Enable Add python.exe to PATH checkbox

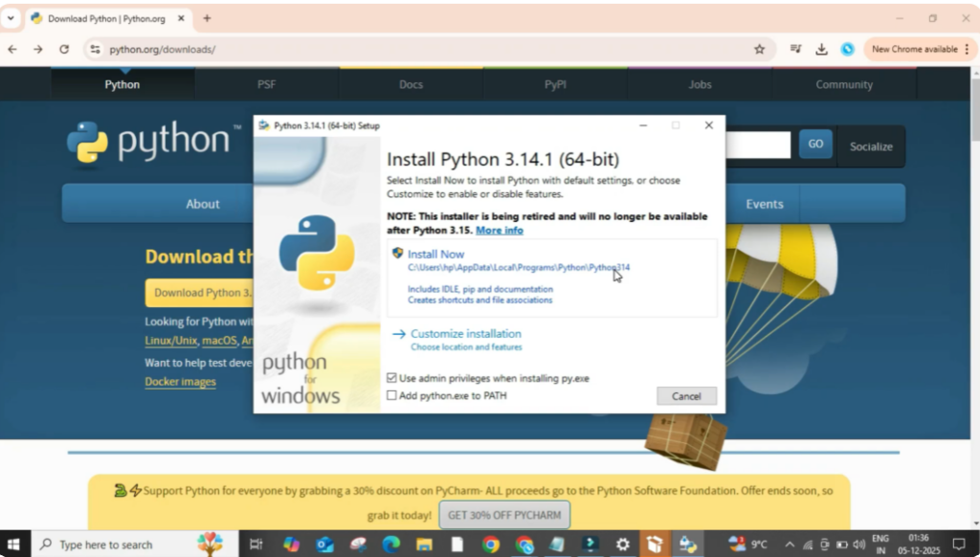pyautogui.click(x=391, y=395)
